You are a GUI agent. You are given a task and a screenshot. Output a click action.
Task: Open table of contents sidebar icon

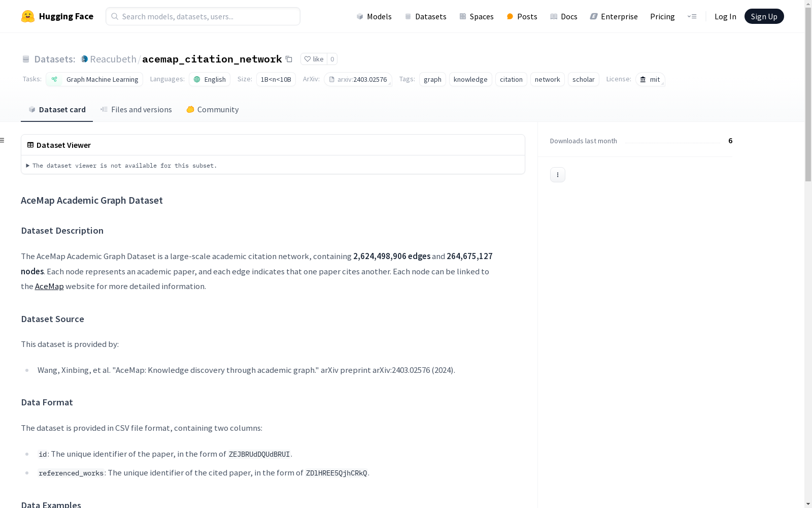tap(3, 140)
